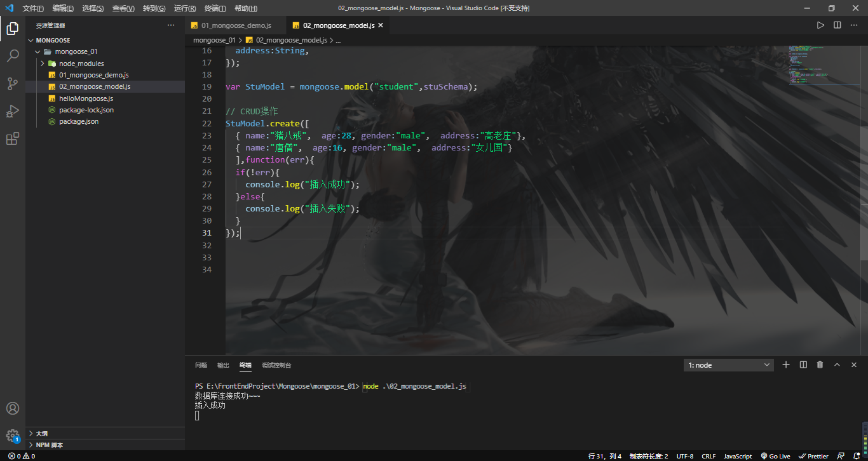Open the 查看(V) menu
868x461 pixels.
pos(123,8)
